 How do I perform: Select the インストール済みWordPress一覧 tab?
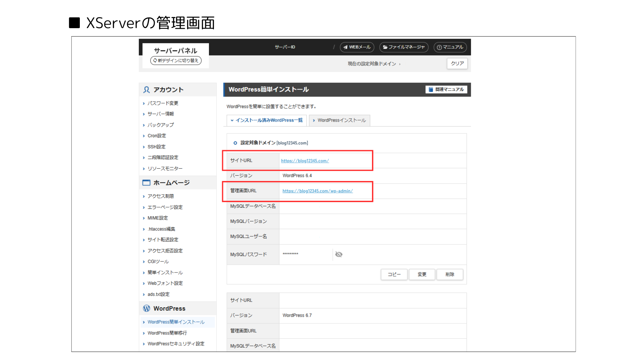[267, 120]
